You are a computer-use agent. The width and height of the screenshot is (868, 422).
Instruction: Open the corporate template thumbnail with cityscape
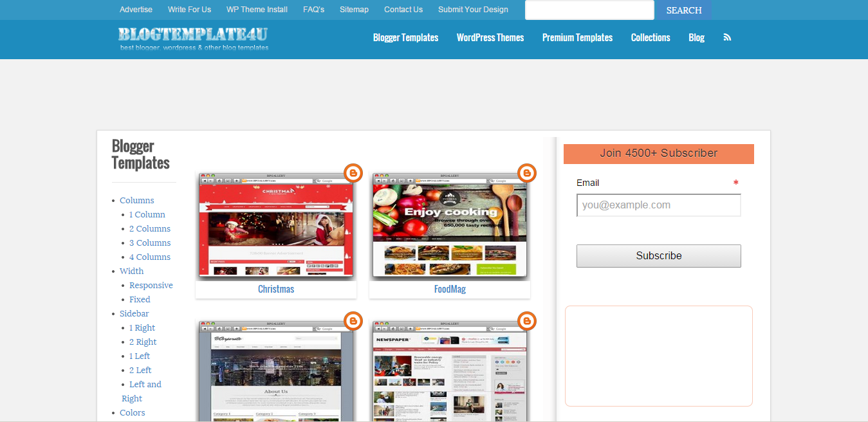[x=276, y=371]
